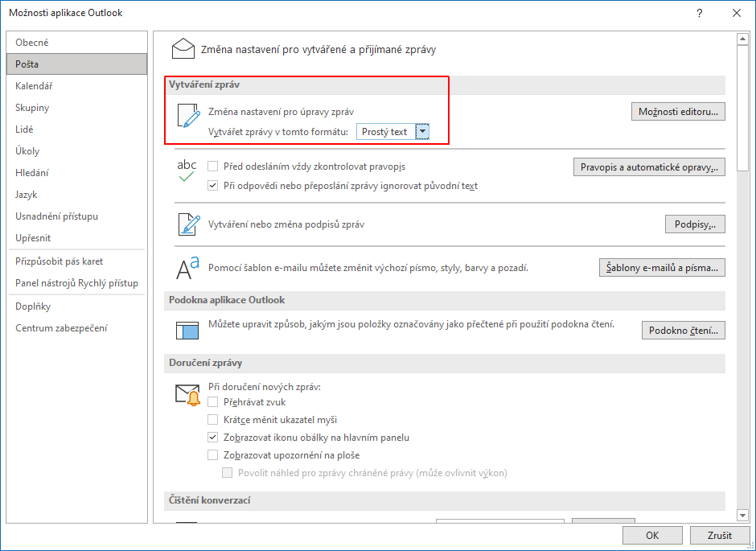Click the envelope with bell icon
Image resolution: width=756 pixels, height=551 pixels.
(187, 394)
